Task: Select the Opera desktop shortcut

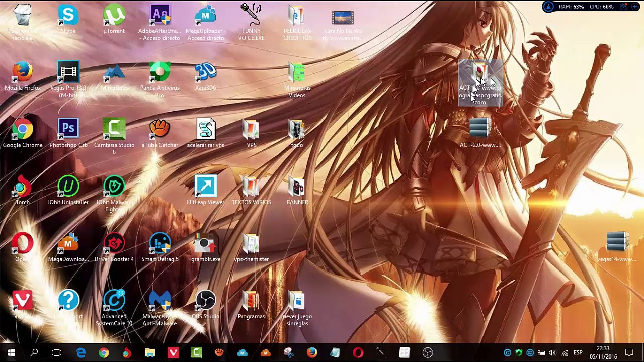Action: 23,248
